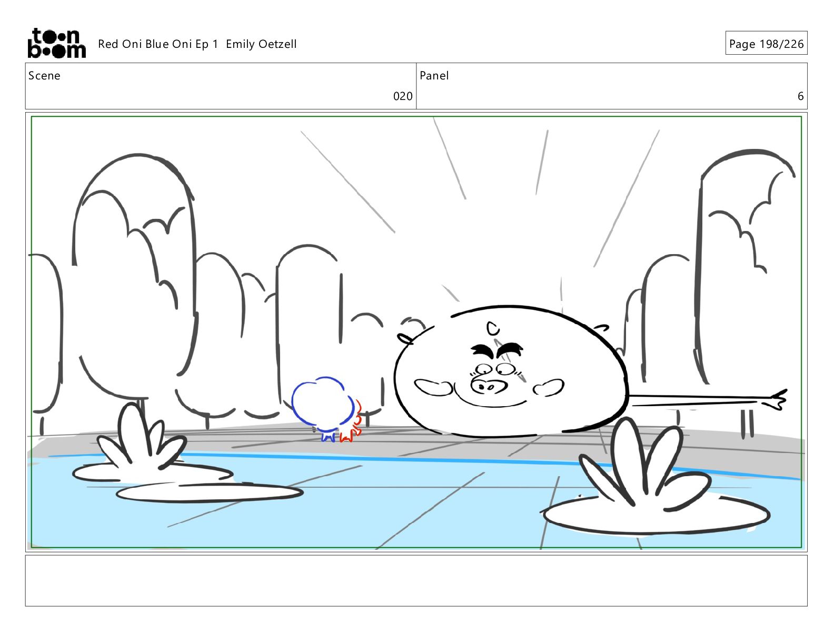
Task: Click the scene number '020'
Action: coord(403,96)
